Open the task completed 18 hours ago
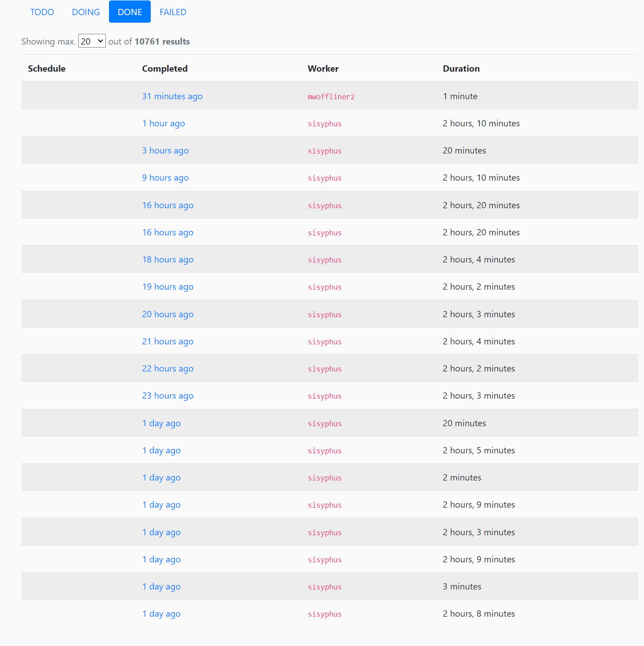 168,259
